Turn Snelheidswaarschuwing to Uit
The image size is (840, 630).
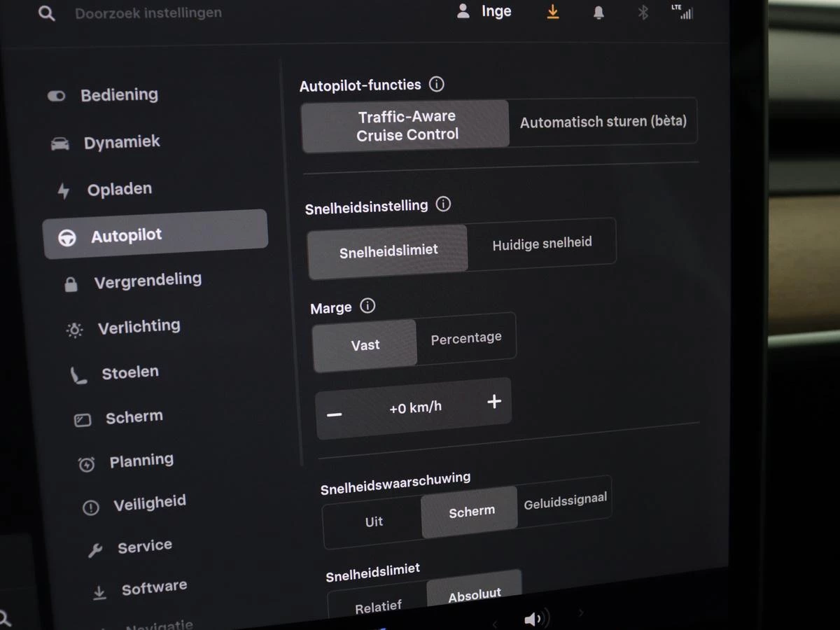pyautogui.click(x=374, y=521)
